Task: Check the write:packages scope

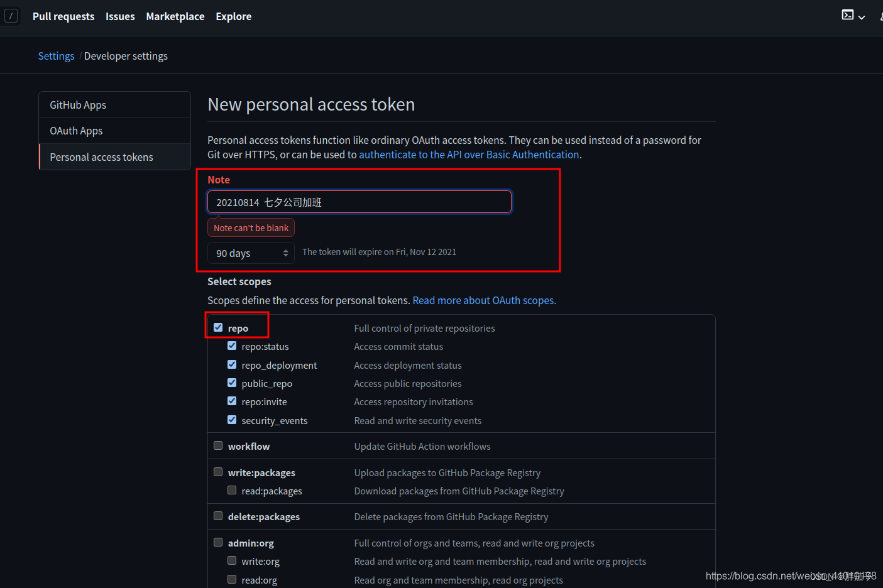Action: click(x=218, y=472)
